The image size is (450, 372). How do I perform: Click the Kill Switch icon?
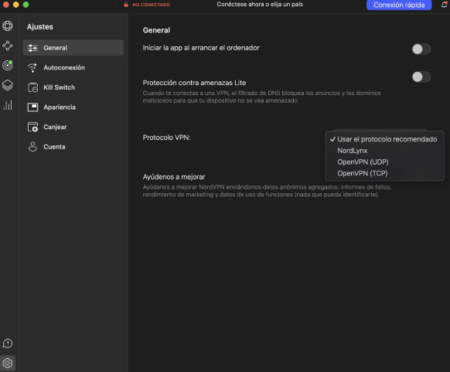coord(33,88)
